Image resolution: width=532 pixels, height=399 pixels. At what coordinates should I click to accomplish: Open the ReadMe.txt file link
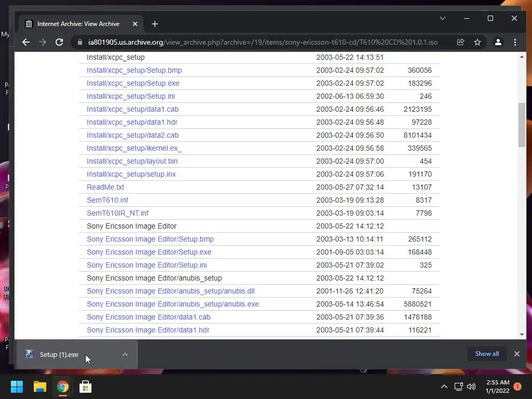(x=105, y=187)
